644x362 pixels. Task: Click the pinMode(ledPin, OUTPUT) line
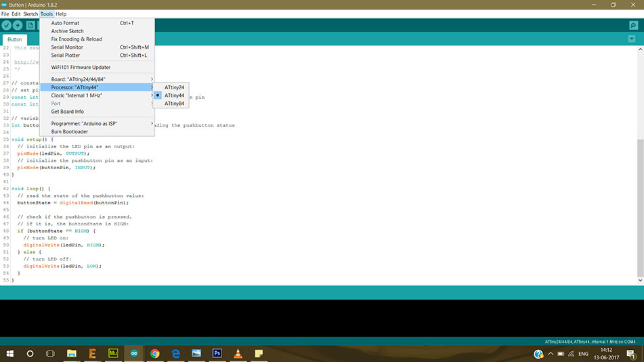coord(53,154)
